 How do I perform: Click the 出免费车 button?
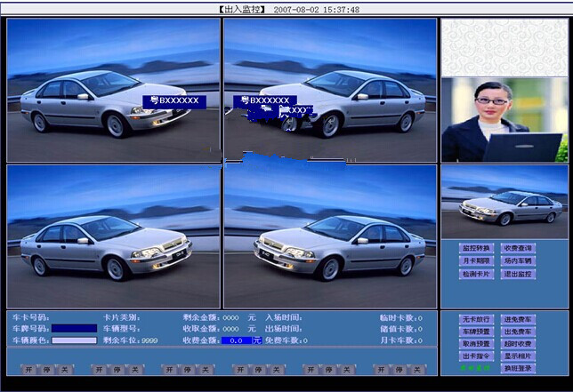tap(518, 332)
